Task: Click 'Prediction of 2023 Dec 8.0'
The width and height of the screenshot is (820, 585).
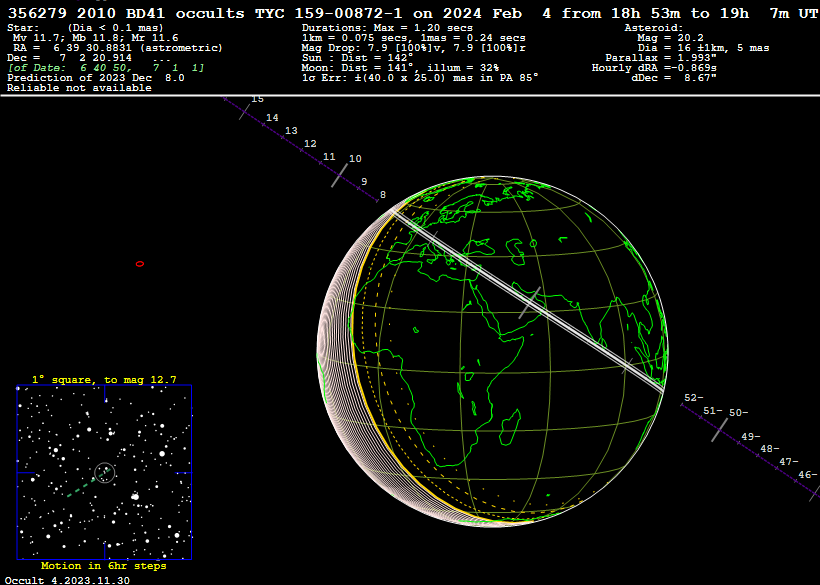Action: click(x=96, y=77)
